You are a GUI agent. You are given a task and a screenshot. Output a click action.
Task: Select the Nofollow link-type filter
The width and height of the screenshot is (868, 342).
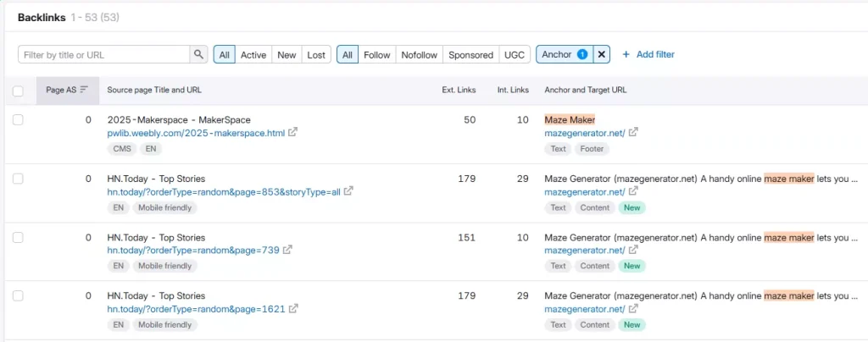point(419,55)
